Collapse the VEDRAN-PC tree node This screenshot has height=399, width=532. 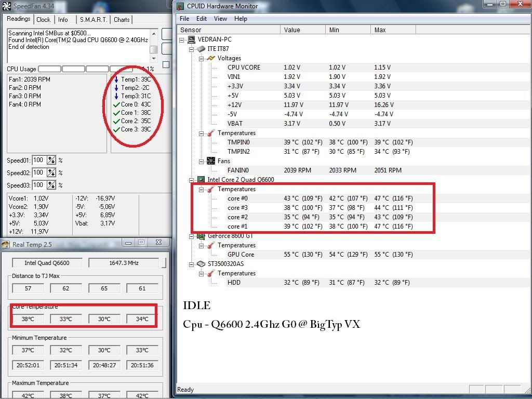(181, 39)
